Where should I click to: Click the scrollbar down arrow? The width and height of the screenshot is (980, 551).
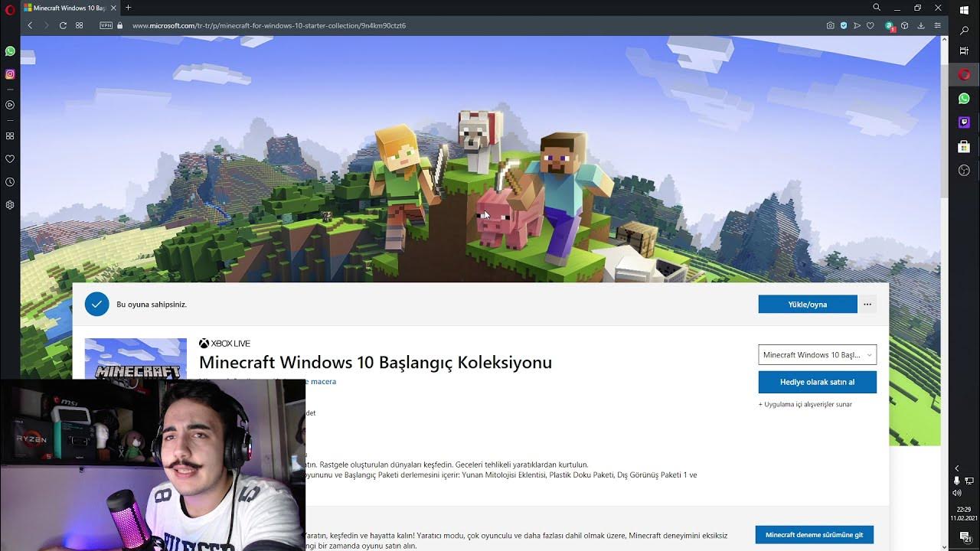coord(945,546)
